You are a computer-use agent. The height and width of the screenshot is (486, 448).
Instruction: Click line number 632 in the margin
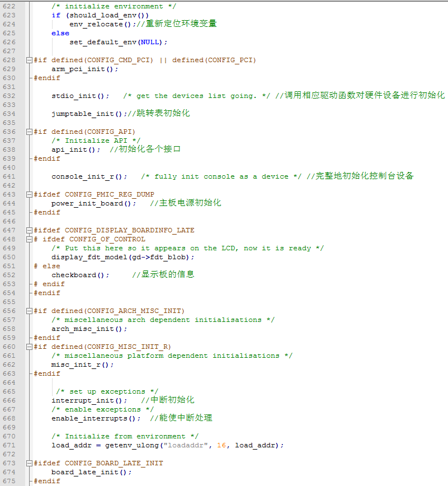pos(9,96)
